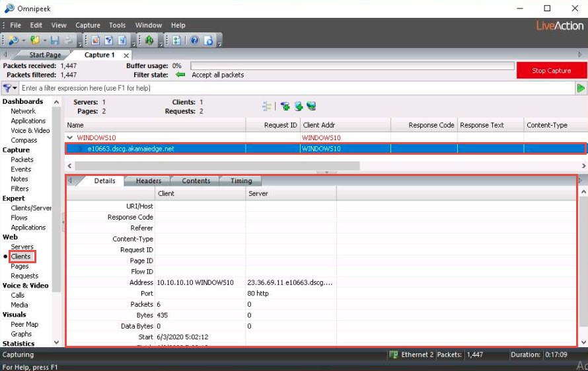Sort by the Request ID column header
This screenshot has width=588, height=371.
pyautogui.click(x=273, y=125)
